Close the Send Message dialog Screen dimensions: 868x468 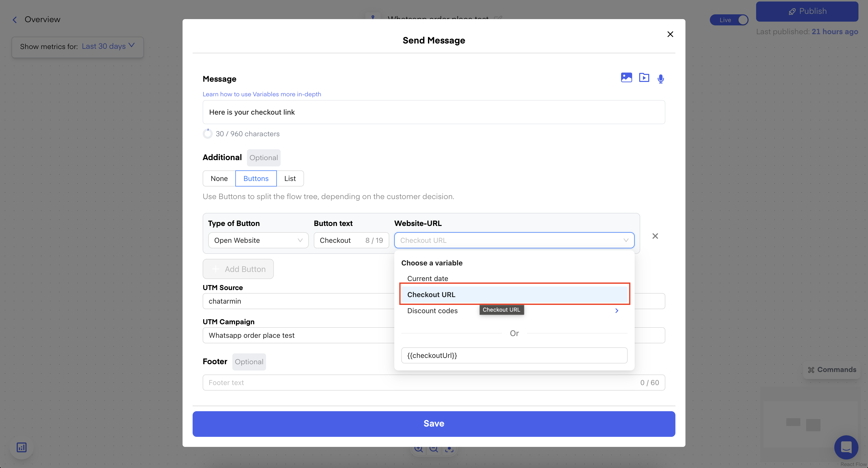coord(670,34)
